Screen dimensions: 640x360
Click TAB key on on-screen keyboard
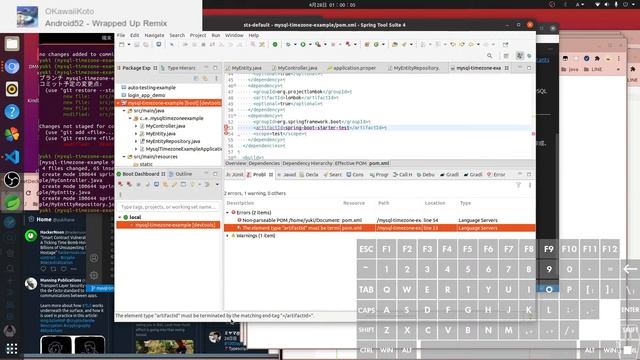click(x=366, y=289)
